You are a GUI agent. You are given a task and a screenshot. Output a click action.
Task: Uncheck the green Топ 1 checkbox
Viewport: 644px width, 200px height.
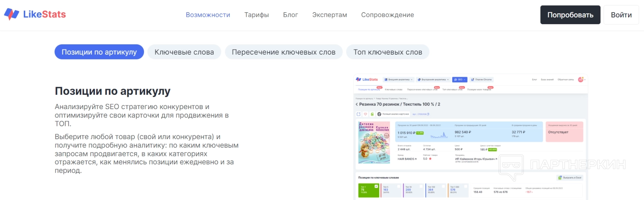pyautogui.click(x=376, y=186)
